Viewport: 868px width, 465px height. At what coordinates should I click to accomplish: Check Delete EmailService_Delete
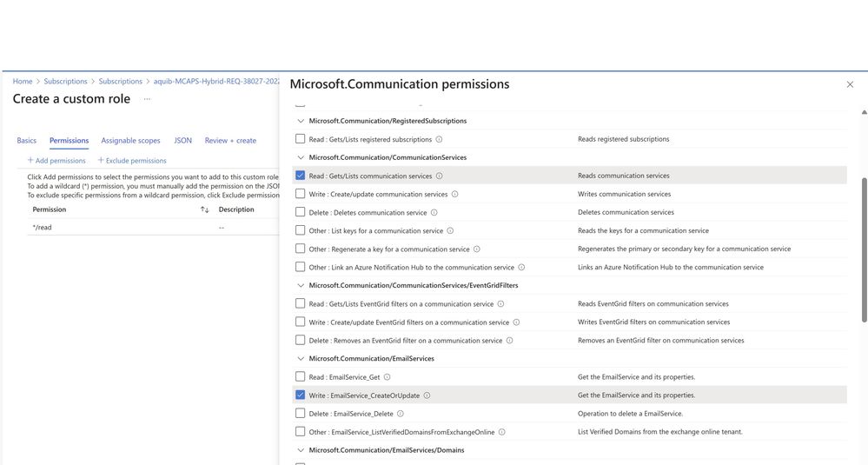tap(300, 413)
